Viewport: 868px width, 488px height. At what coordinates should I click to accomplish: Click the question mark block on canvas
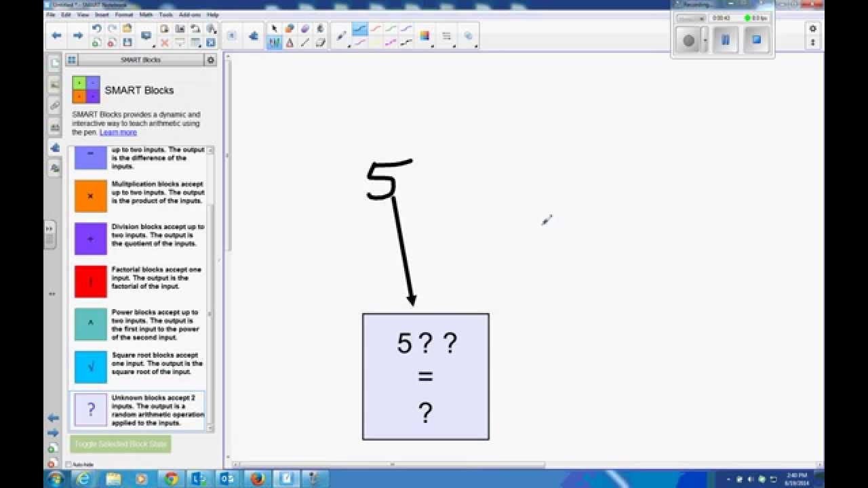coord(426,377)
